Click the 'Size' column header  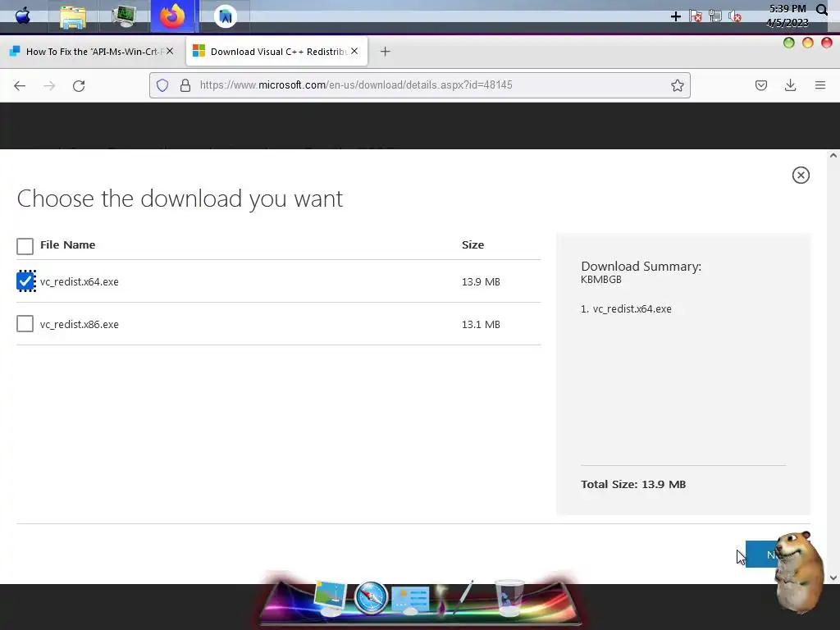coord(473,244)
